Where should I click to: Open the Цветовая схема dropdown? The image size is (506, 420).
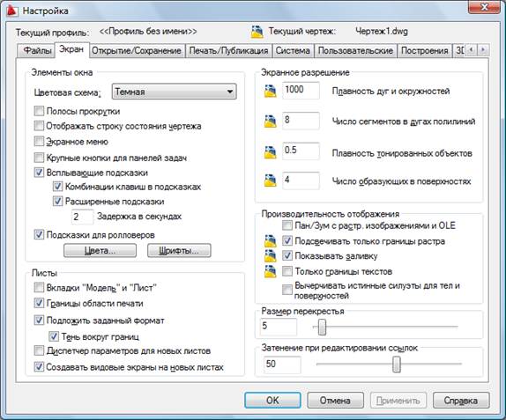pos(174,92)
